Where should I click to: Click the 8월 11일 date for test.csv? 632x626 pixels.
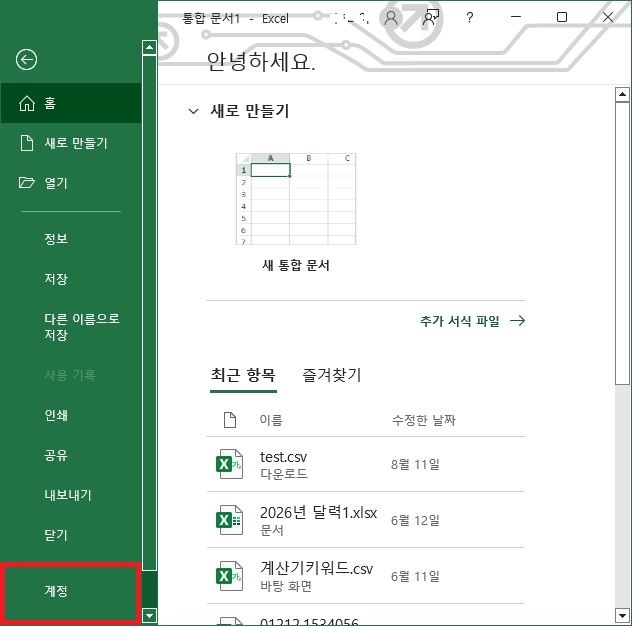click(415, 464)
